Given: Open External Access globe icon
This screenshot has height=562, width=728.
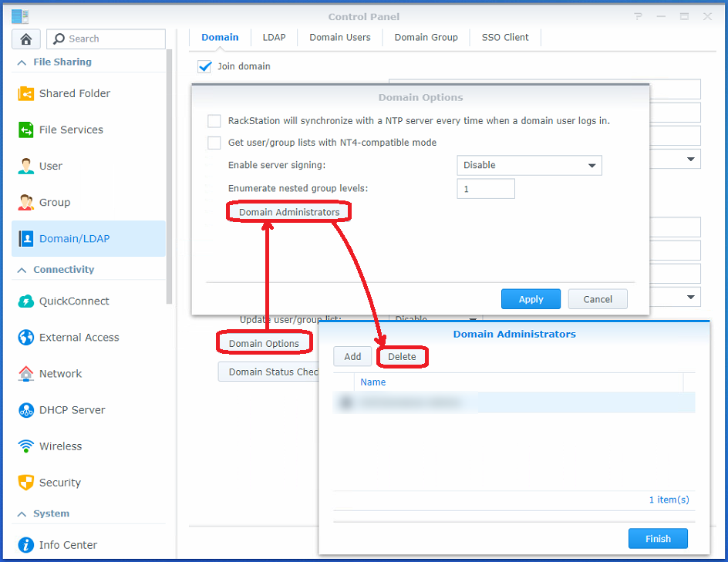Looking at the screenshot, I should (x=26, y=338).
